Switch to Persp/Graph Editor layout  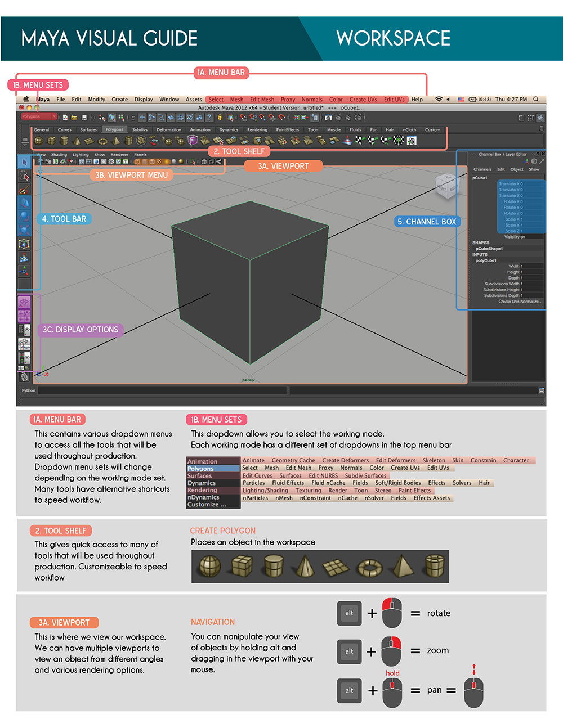(x=24, y=344)
